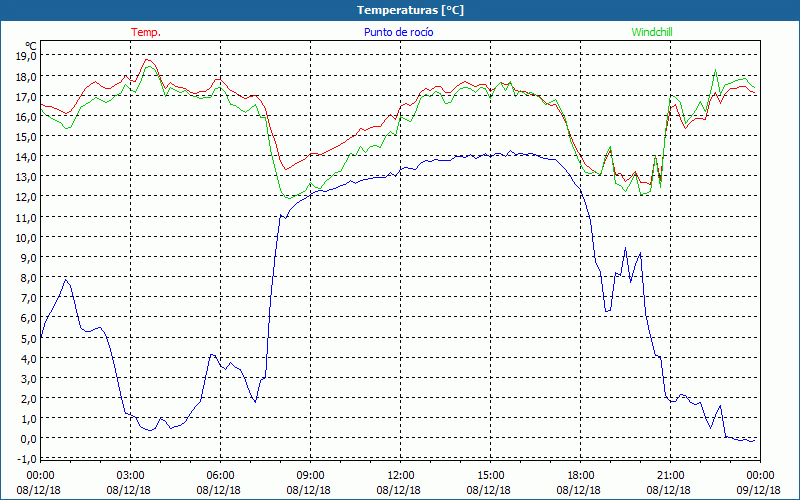Click the 2,0 value on the y-axis

pos(29,398)
